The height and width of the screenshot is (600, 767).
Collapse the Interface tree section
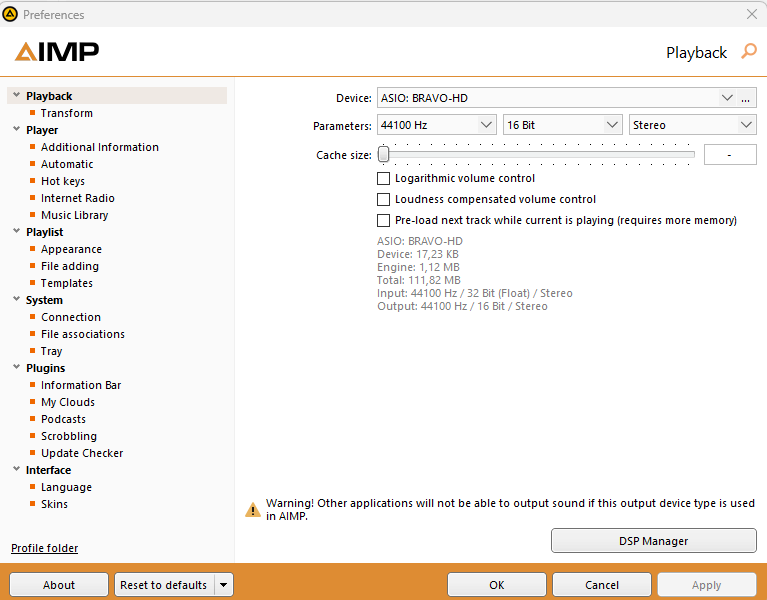pyautogui.click(x=17, y=469)
